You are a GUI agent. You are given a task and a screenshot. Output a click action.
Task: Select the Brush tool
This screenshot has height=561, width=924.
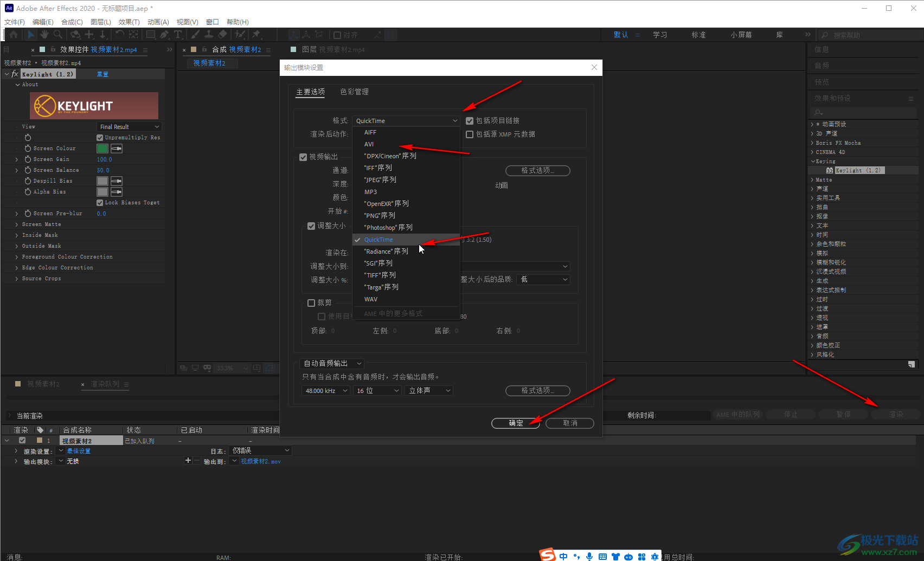coord(195,35)
